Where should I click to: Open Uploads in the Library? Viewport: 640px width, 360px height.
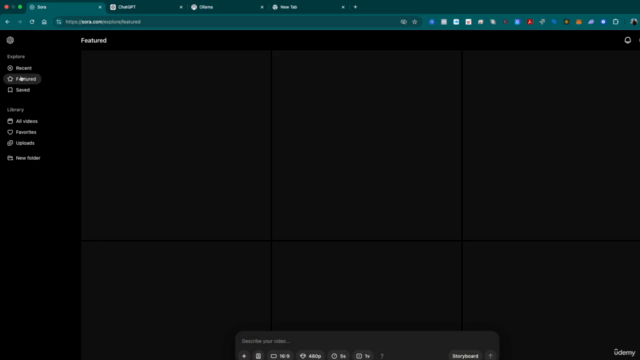21,143
